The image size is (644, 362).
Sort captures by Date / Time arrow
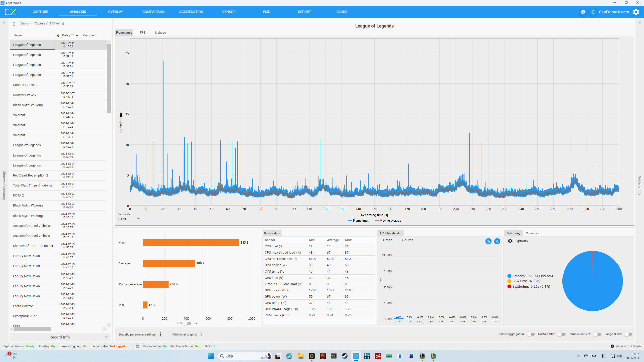point(59,35)
